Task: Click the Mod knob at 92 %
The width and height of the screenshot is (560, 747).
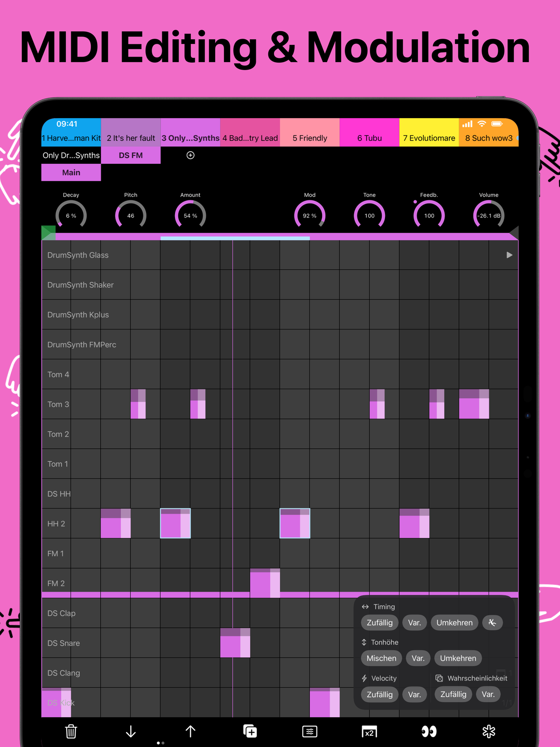Action: pos(310,215)
